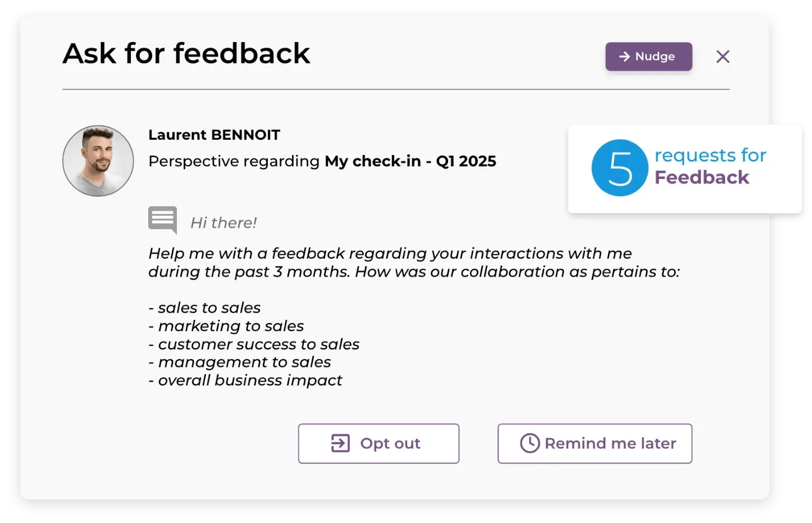Select the overall business impact list item
812x523 pixels.
tap(245, 380)
